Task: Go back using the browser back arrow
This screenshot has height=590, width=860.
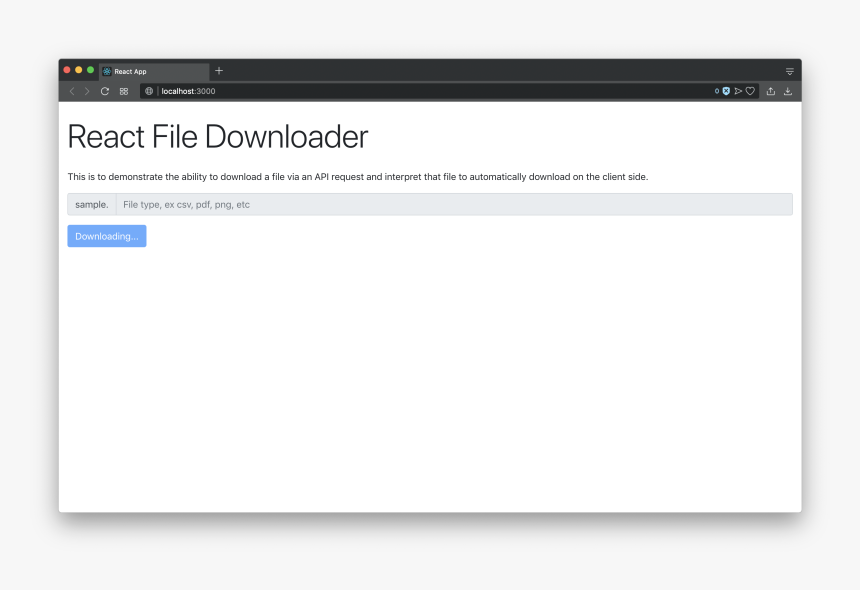Action: (72, 91)
